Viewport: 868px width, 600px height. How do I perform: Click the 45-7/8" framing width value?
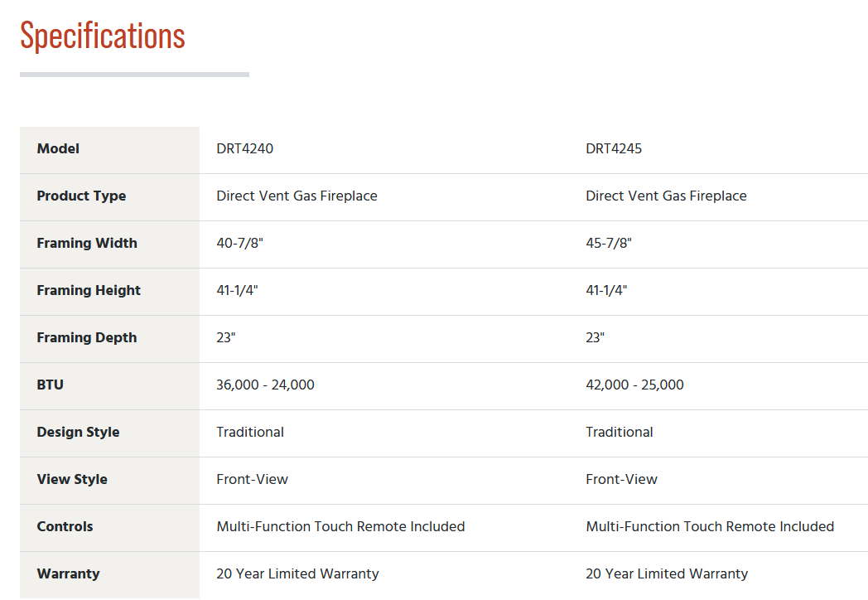[x=609, y=243]
